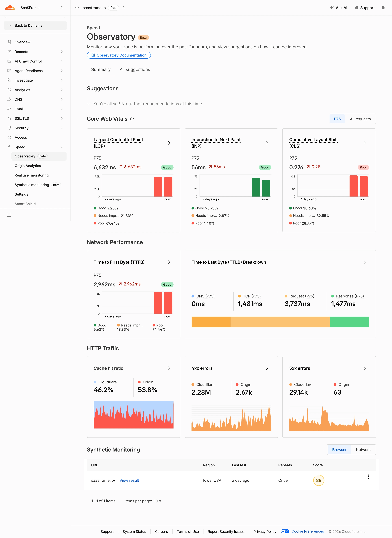Switch to Network synthetic monitoring

click(x=363, y=449)
